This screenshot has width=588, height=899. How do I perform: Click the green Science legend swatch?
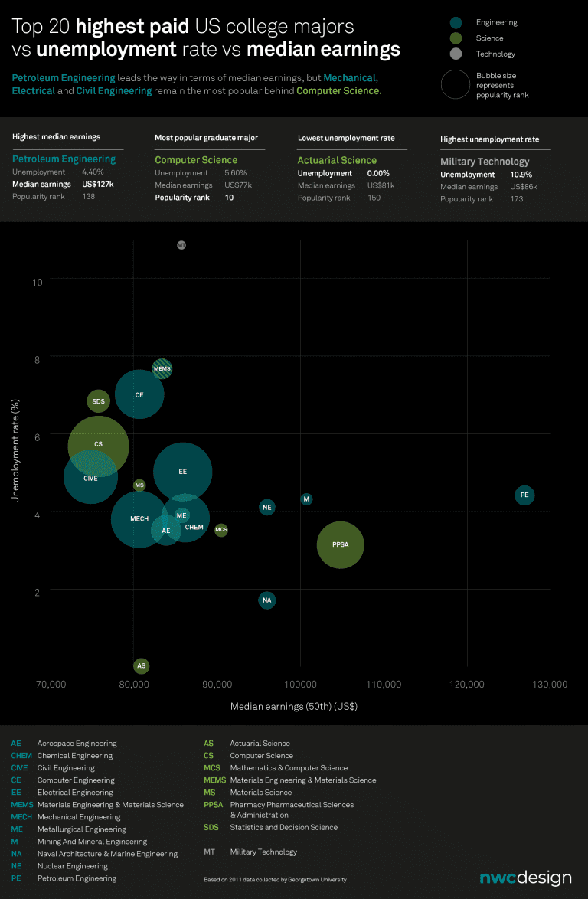(456, 38)
